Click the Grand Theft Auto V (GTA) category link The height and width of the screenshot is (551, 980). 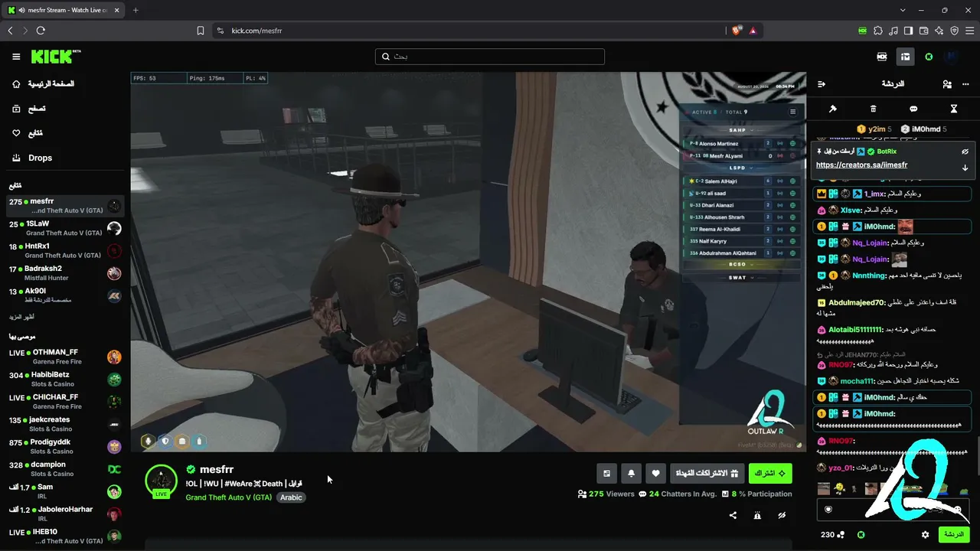tap(229, 497)
